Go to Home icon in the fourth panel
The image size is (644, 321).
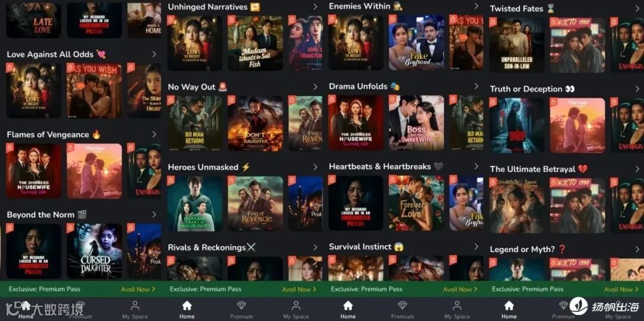509,305
